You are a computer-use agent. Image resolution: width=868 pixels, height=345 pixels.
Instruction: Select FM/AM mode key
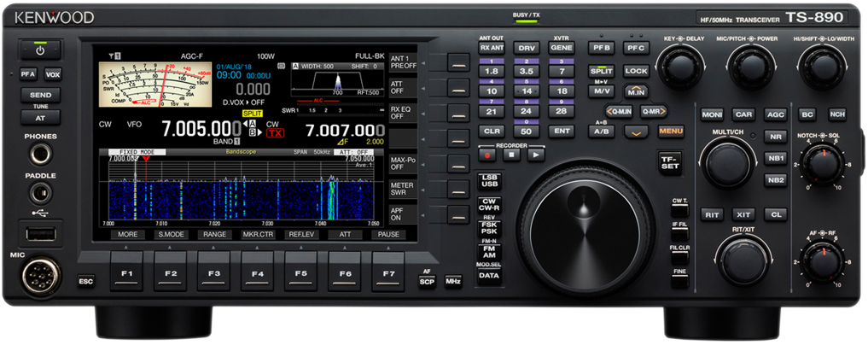coord(489,253)
